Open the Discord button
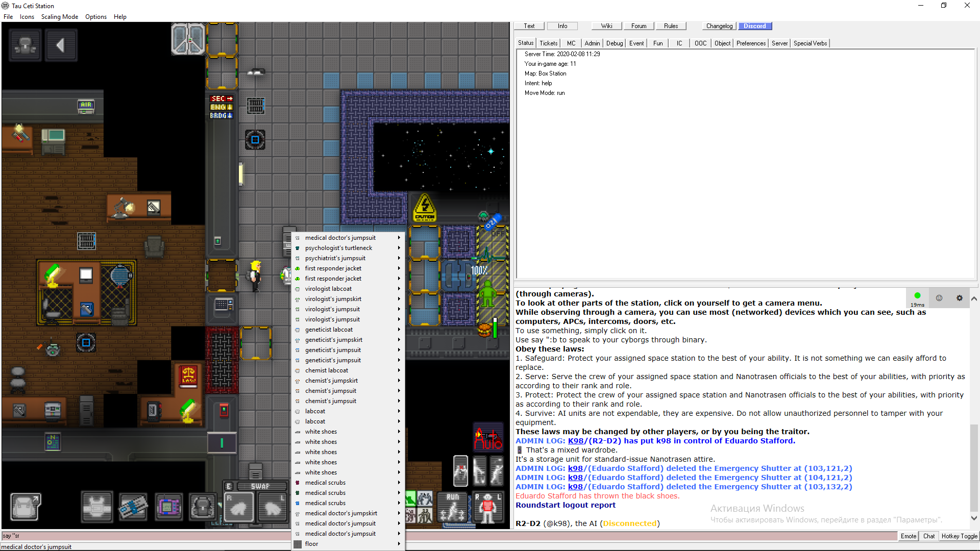 [754, 26]
